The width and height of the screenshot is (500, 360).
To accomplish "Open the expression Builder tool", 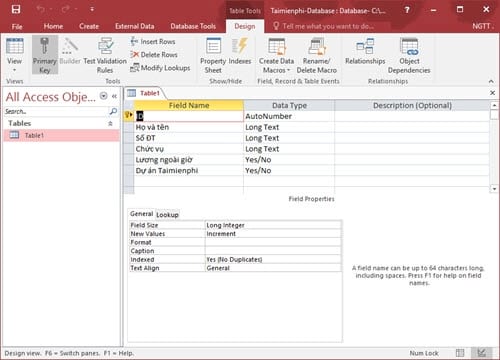I will click(x=70, y=51).
